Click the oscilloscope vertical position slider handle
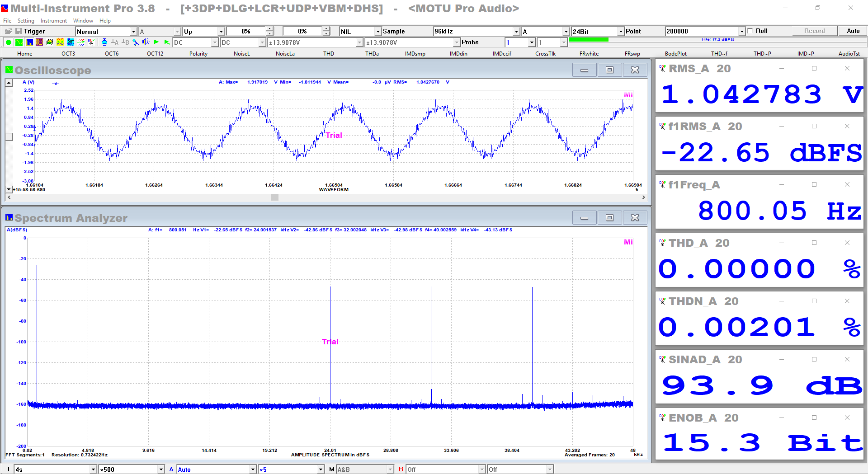Screen dimensions: 868x474 (9, 137)
